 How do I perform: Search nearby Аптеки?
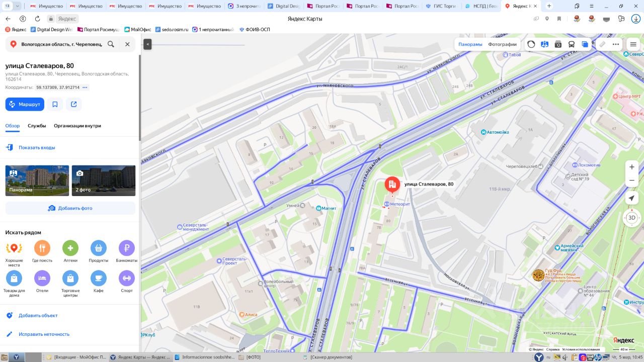(70, 251)
